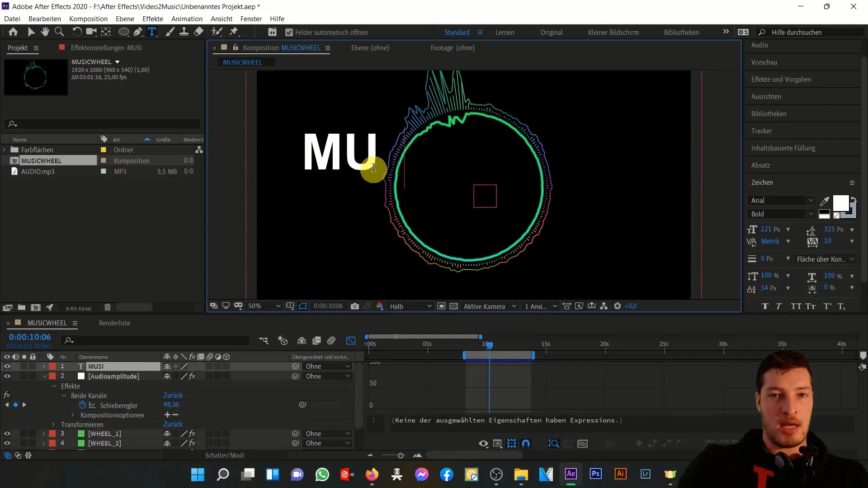The height and width of the screenshot is (488, 868).
Task: Click Schalter/Modi toggle button
Action: [225, 455]
